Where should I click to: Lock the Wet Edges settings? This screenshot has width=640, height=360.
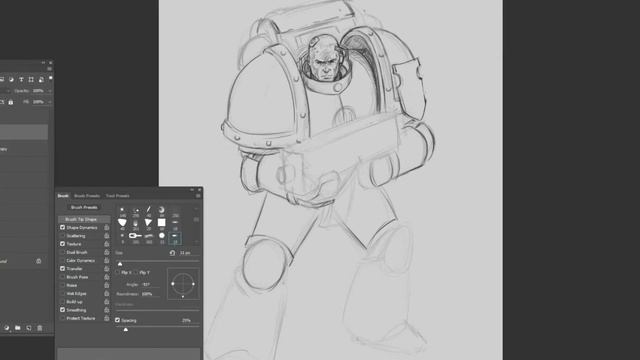pos(107,293)
